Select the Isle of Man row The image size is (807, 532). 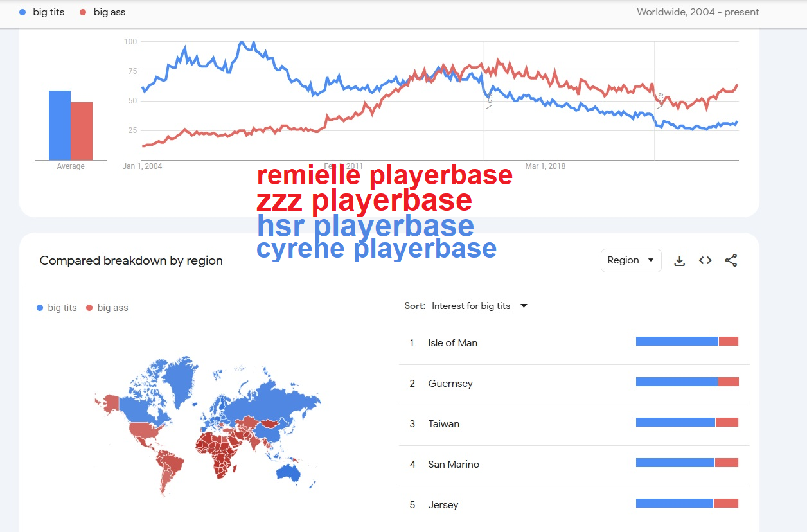point(574,342)
